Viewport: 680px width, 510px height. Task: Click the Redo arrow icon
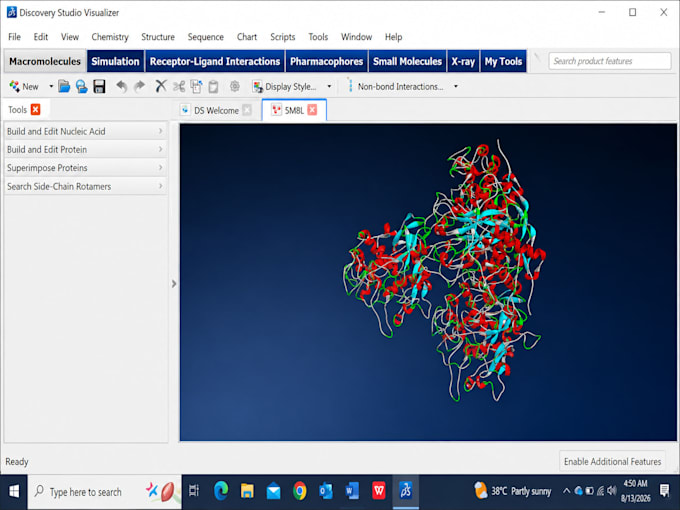(x=139, y=87)
